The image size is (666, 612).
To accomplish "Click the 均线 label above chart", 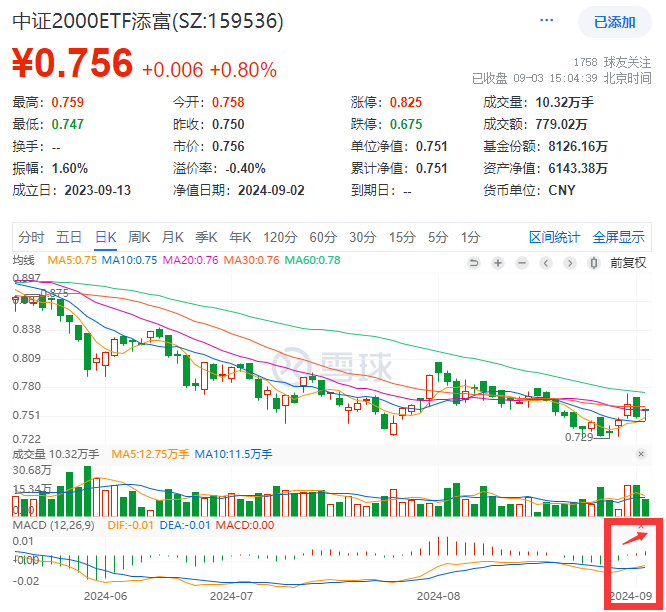I will tap(23, 260).
